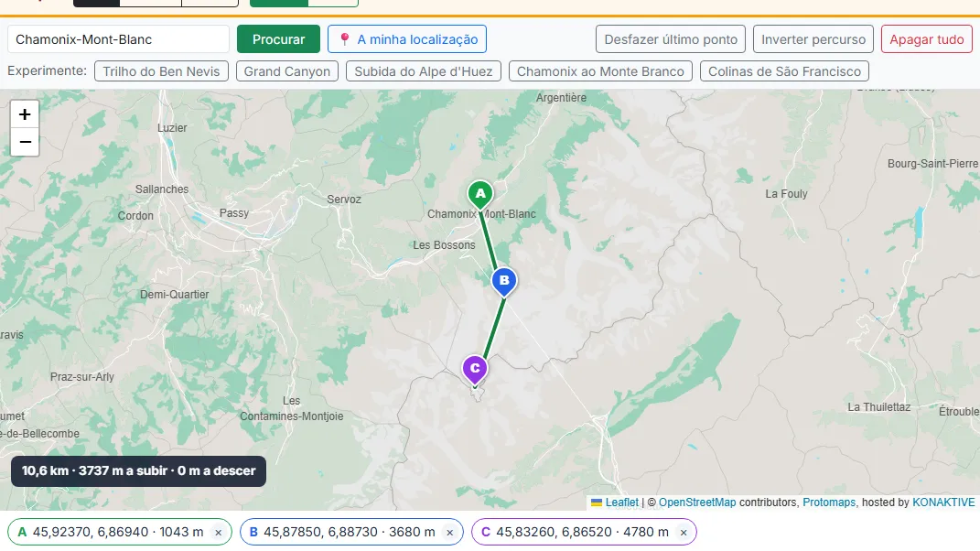The height and width of the screenshot is (551, 980).
Task: Choose Grand Canyon example route
Action: click(x=287, y=71)
